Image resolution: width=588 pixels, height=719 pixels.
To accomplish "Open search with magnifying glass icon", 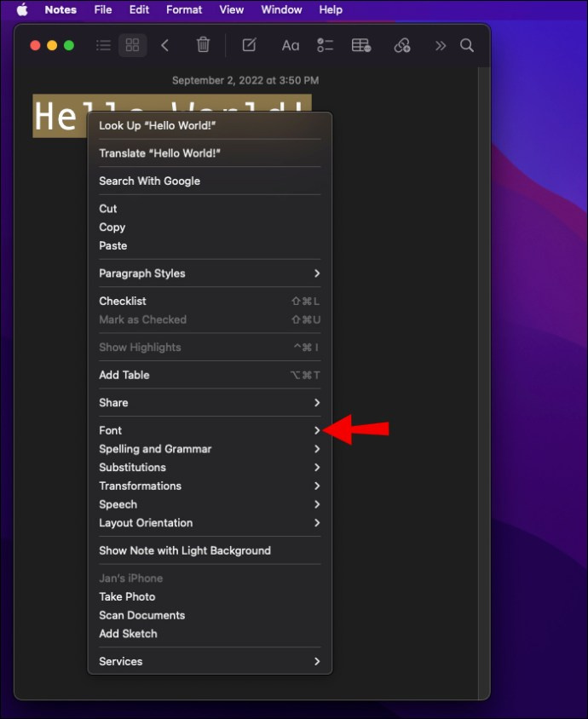I will pos(467,45).
